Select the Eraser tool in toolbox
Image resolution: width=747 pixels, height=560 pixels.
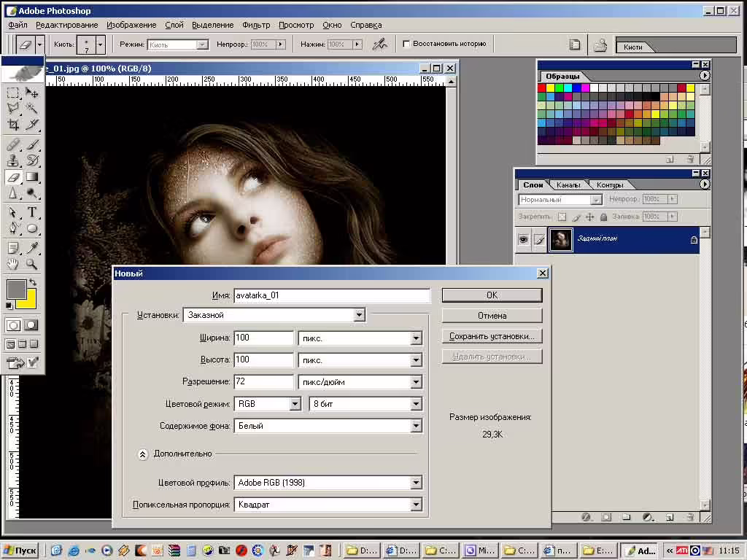(13, 177)
